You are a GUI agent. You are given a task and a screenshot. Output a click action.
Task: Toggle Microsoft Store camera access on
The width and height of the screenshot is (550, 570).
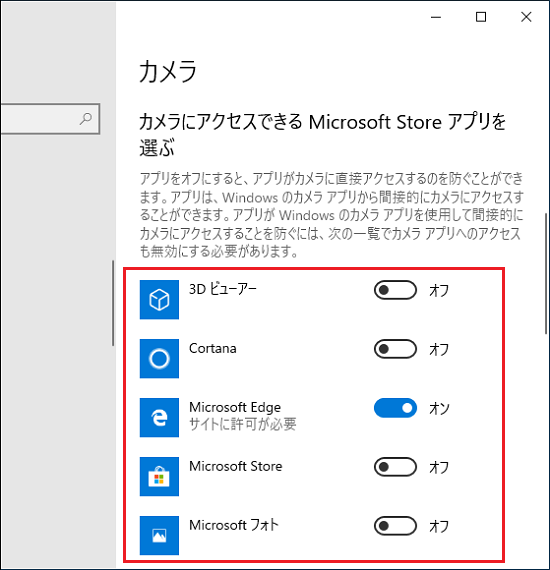click(x=395, y=467)
